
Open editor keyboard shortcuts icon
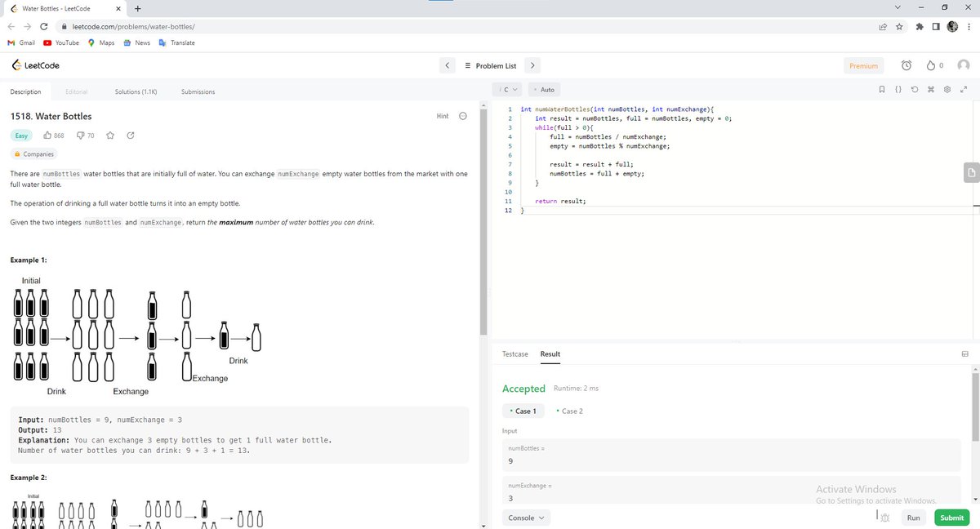click(931, 89)
